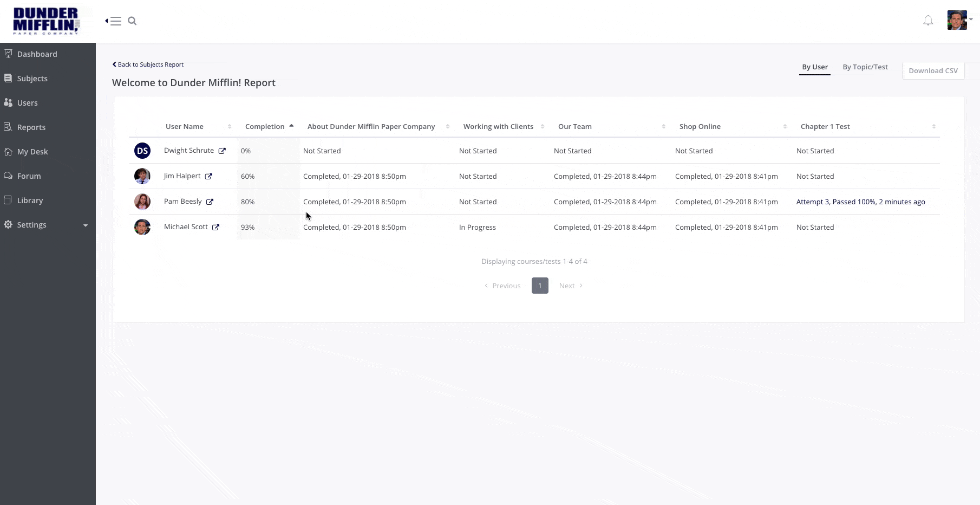
Task: Go to Dashboard in the sidebar
Action: [x=37, y=54]
